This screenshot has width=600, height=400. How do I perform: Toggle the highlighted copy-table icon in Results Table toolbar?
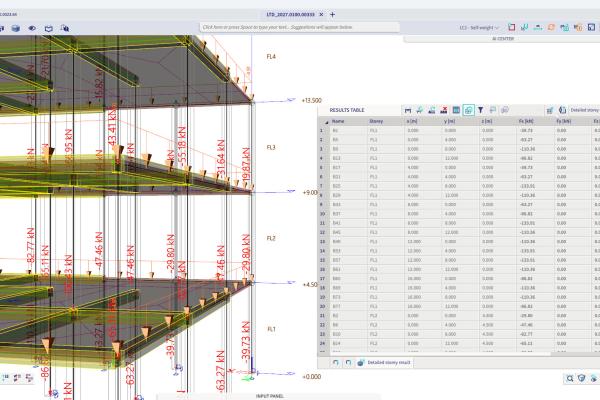pyautogui.click(x=468, y=110)
